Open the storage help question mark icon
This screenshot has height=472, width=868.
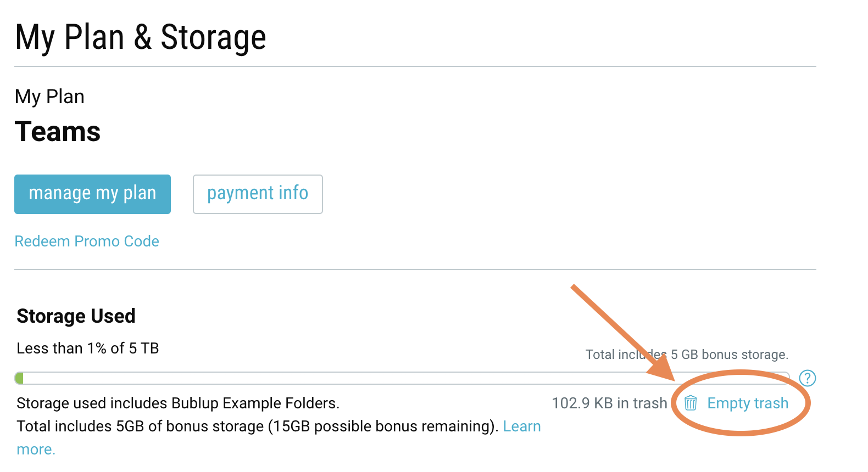coord(808,378)
